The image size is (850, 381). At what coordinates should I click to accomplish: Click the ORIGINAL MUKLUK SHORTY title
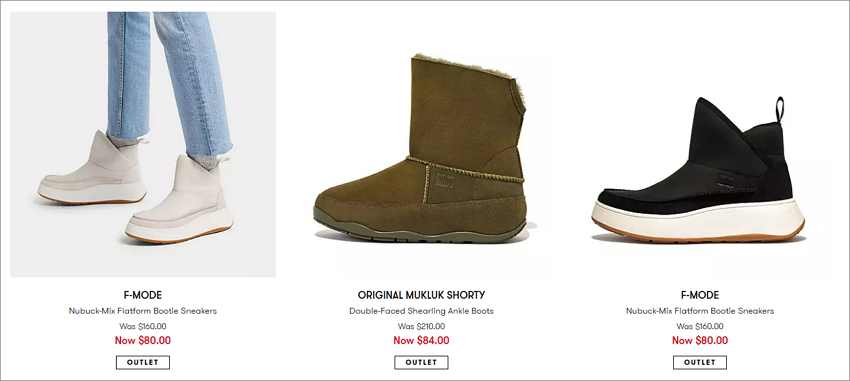421,295
